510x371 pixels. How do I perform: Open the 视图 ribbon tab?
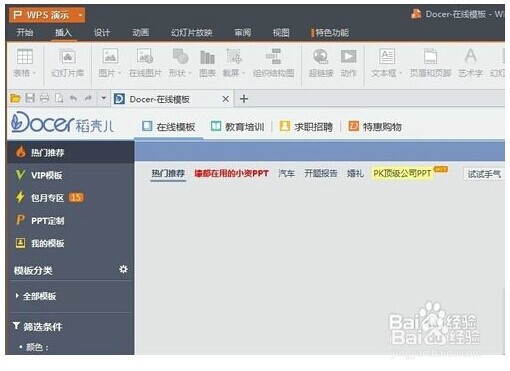point(281,32)
